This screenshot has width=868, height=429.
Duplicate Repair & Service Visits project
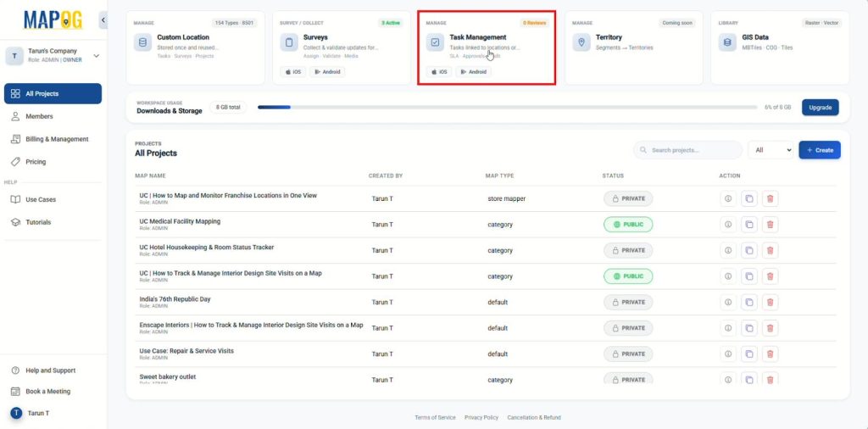coord(749,354)
